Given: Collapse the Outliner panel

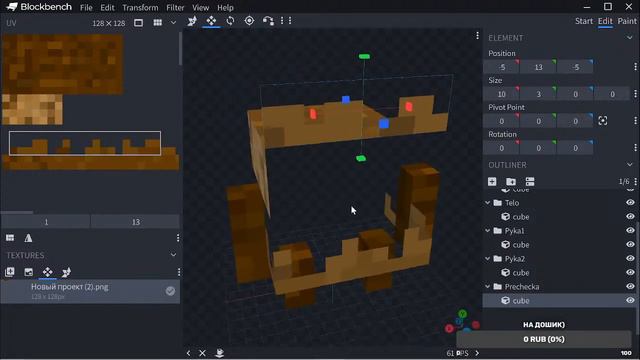Looking at the screenshot, I should 629,165.
